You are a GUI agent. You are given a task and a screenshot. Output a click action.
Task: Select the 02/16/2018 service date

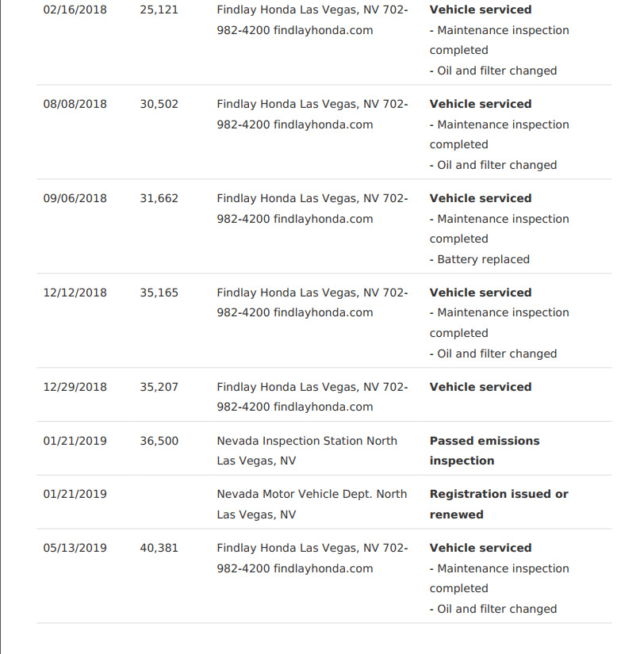tap(75, 10)
